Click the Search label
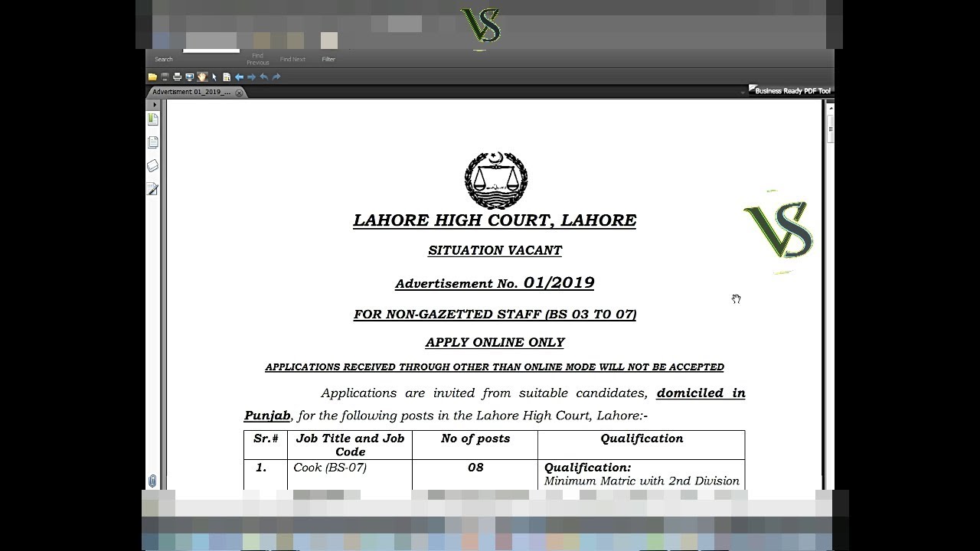This screenshot has width=980, height=551. [x=164, y=59]
